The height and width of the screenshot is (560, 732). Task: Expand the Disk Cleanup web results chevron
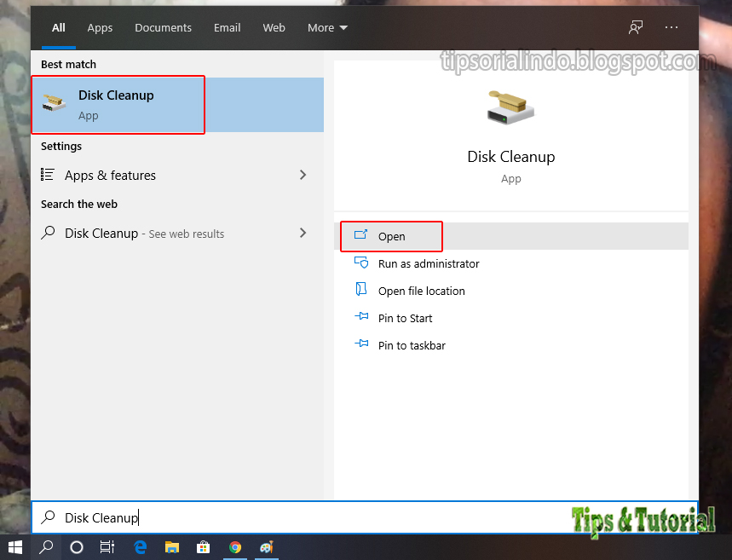coord(303,233)
